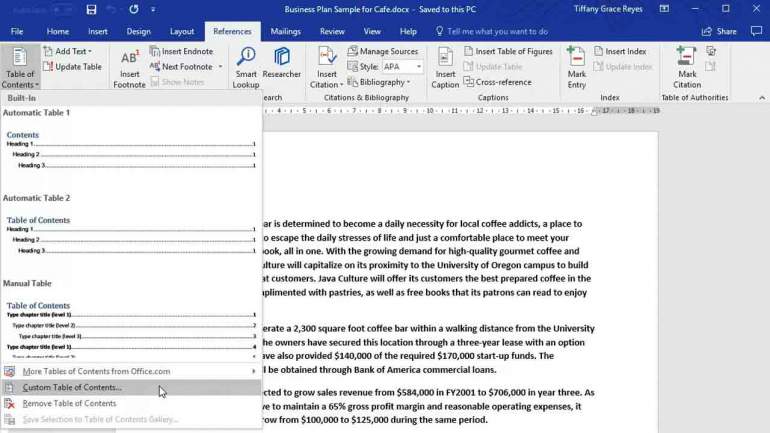Image resolution: width=770 pixels, height=433 pixels.
Task: Switch to the Home tab
Action: [57, 31]
